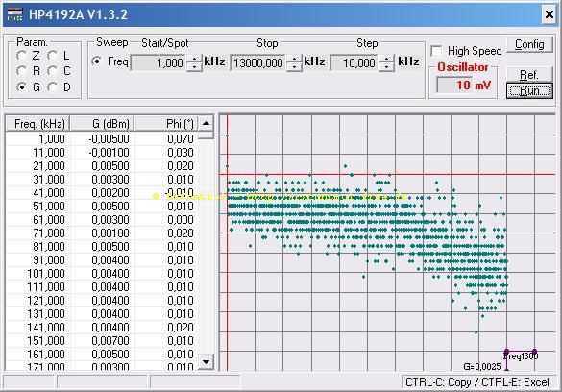Select the 101,000 kHz frequency cell
This screenshot has height=392, width=562.
[38, 274]
